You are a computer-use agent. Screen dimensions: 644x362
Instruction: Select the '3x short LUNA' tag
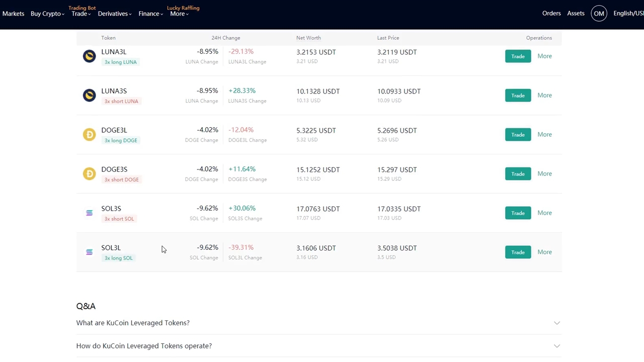click(121, 101)
